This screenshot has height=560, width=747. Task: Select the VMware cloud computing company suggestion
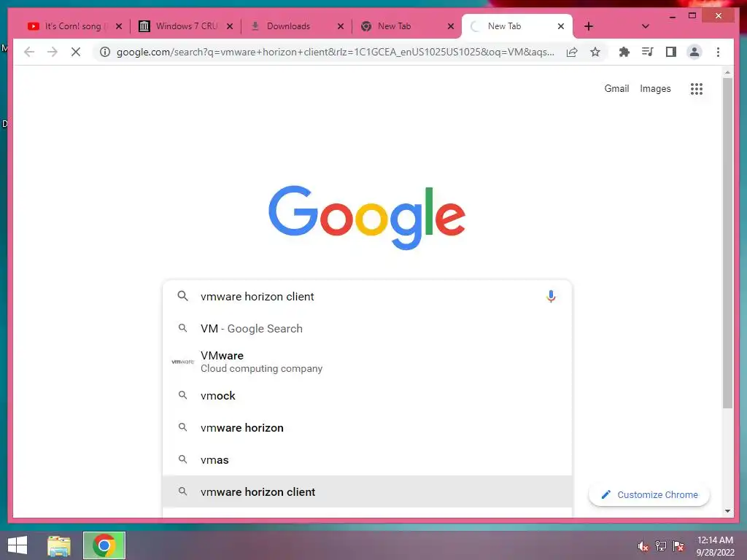point(367,362)
